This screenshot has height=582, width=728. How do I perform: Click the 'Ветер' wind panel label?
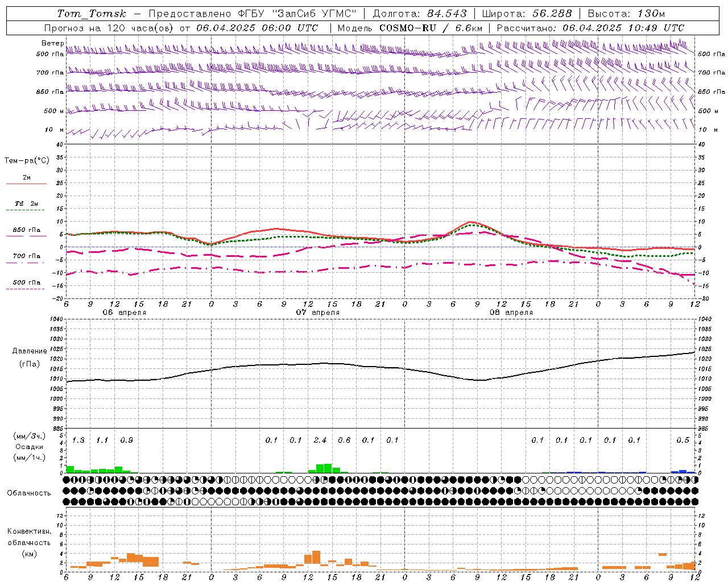(x=53, y=43)
